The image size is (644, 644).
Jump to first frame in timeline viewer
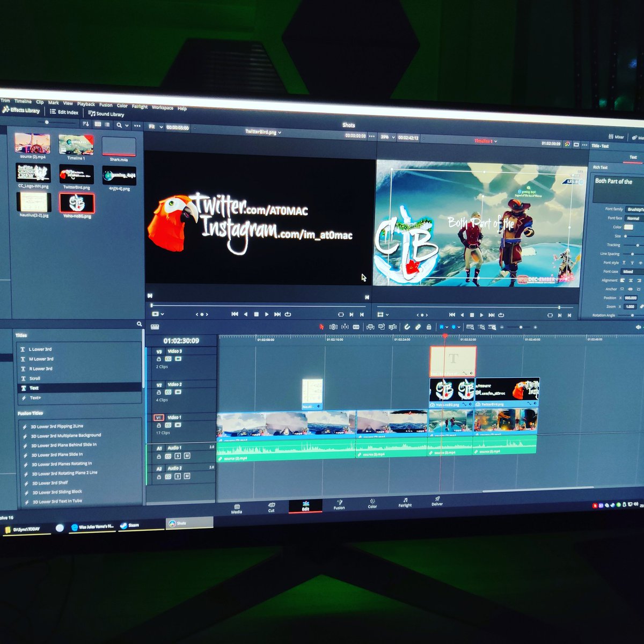[x=452, y=315]
